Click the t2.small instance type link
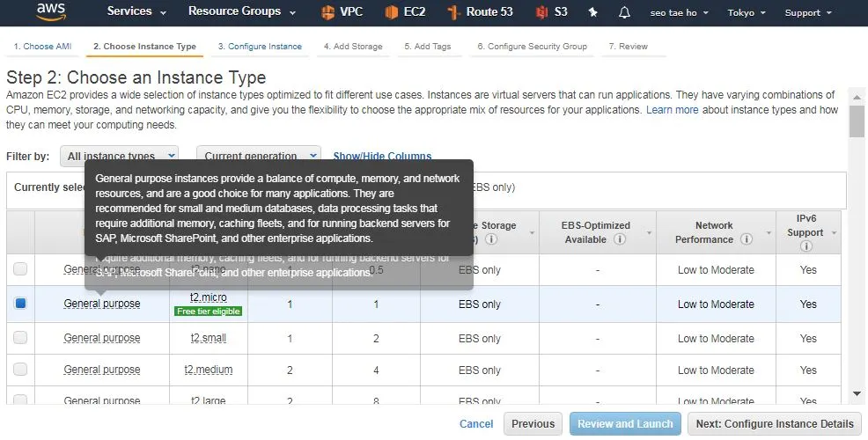The height and width of the screenshot is (440, 868). tap(208, 338)
